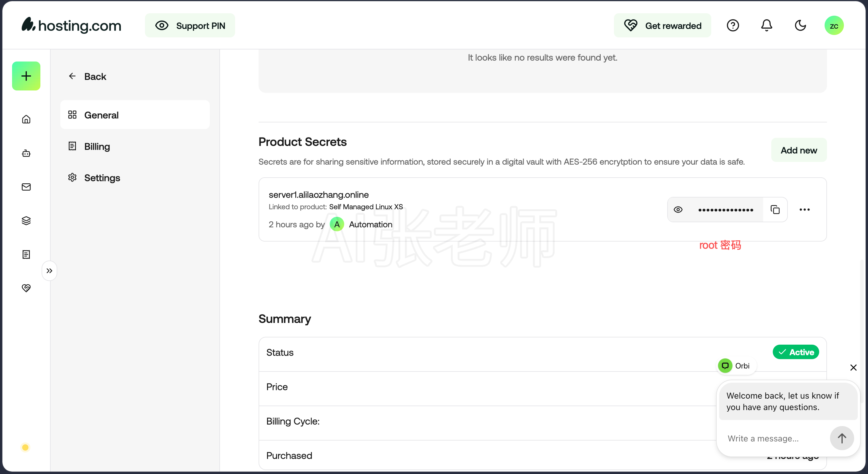Click the Get rewarded button
This screenshot has height=474, width=868.
tap(662, 26)
